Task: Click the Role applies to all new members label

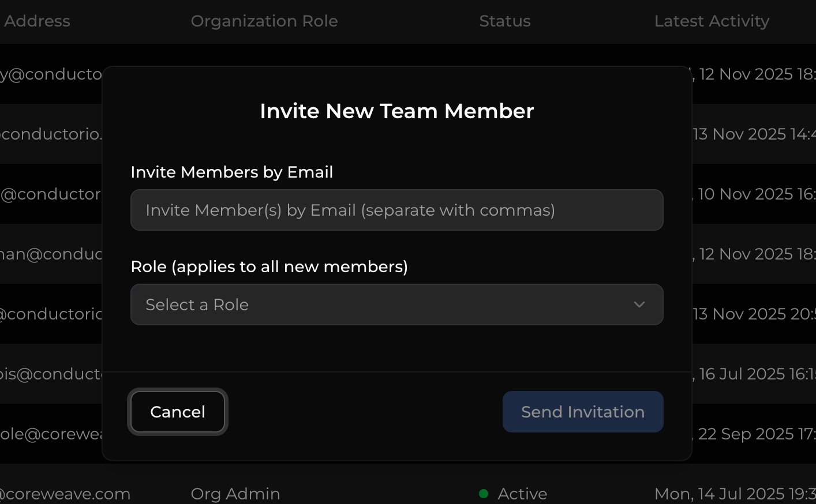Action: pos(269,266)
